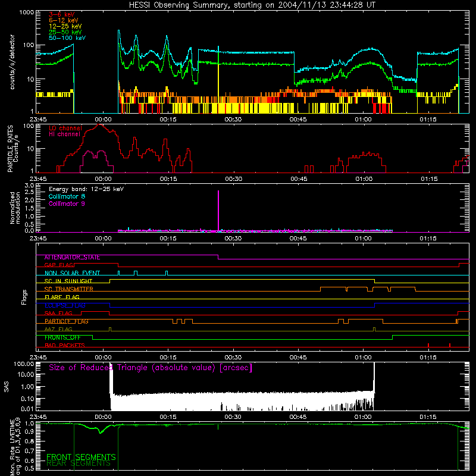Click the Size of Reduced Triangle title

pyautogui.click(x=151, y=368)
